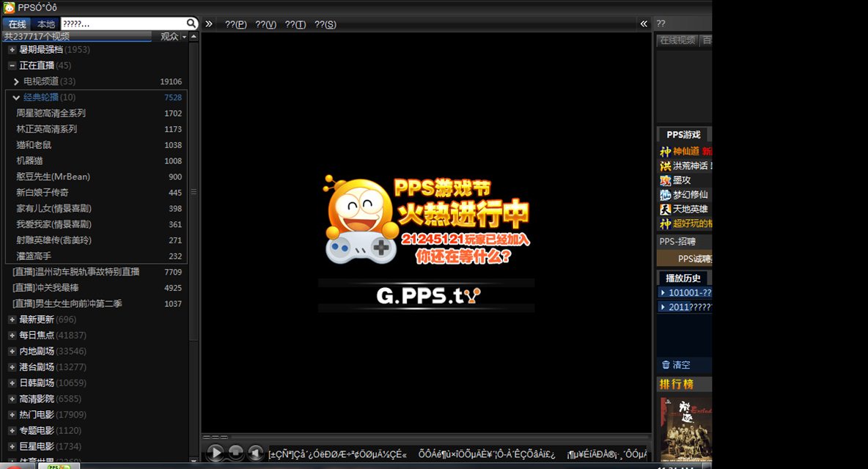Viewport: 868px width, 469px height.
Task: Open the 天地英雄 game icon
Action: (x=666, y=209)
